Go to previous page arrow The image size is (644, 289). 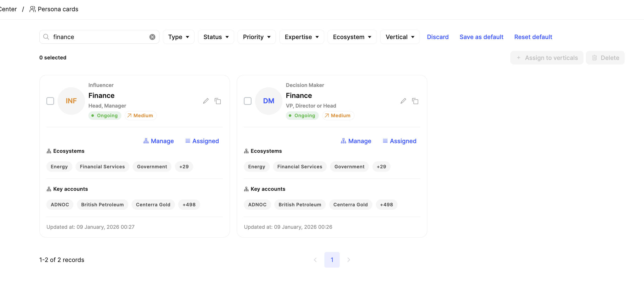315,260
